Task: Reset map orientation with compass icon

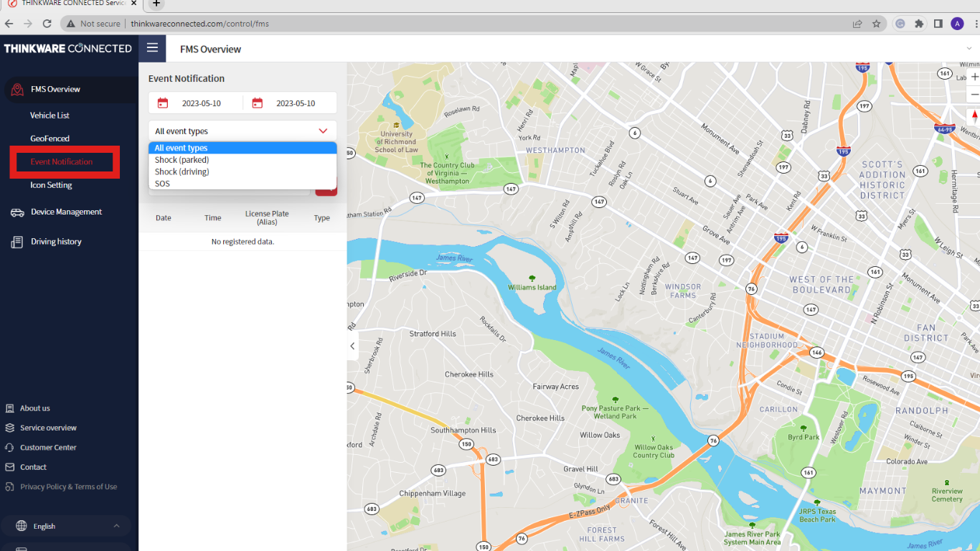Action: (x=974, y=115)
